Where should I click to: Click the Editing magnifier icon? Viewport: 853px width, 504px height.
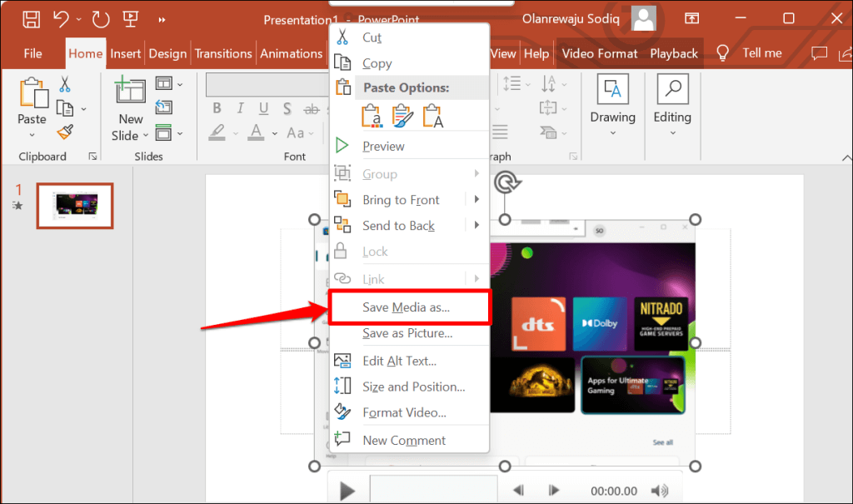[671, 89]
